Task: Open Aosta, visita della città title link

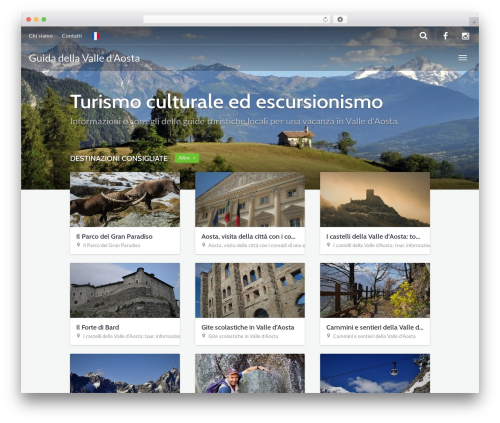Action: click(248, 236)
